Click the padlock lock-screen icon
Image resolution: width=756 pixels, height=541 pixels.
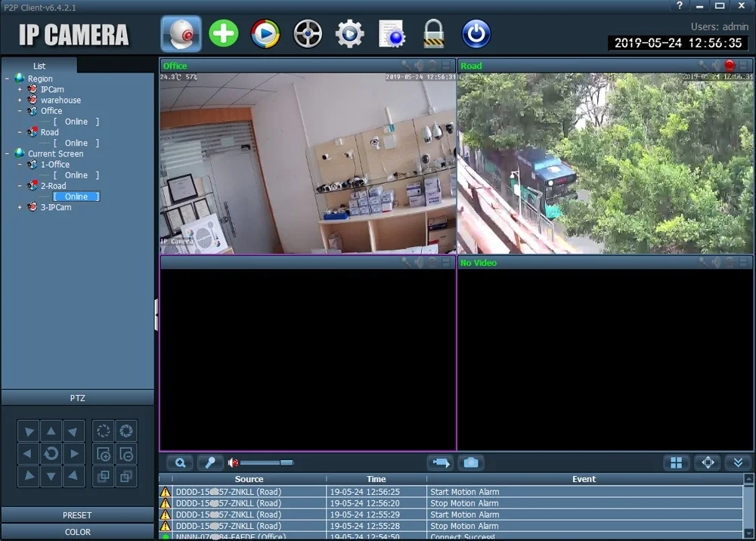(433, 34)
